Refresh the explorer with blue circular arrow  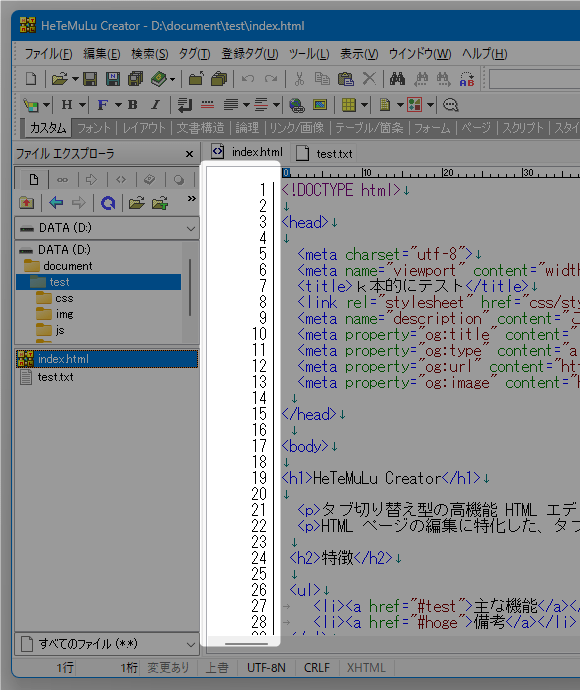108,203
